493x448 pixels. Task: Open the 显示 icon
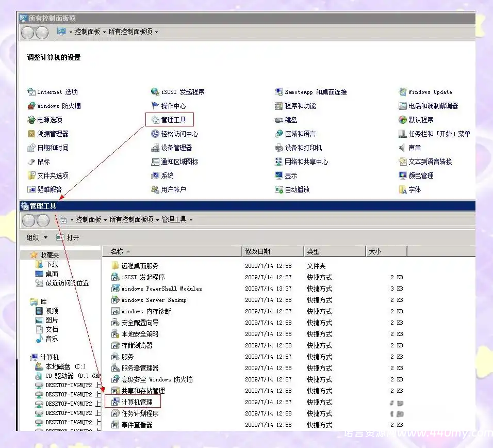[x=279, y=175]
